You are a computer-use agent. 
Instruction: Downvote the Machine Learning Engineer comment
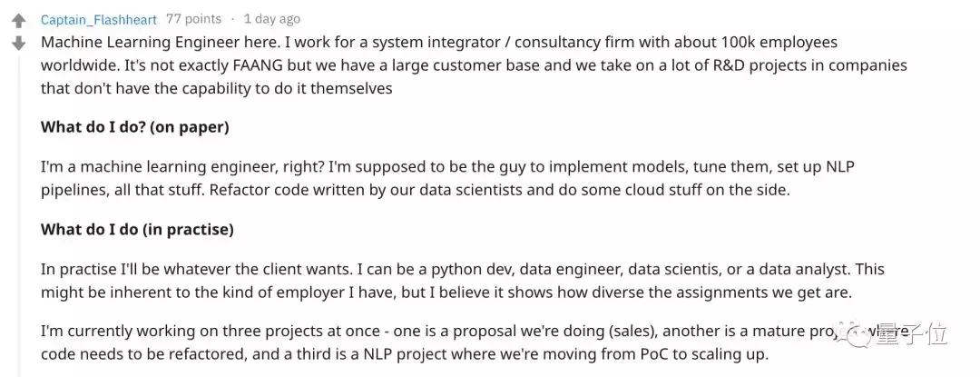[19, 43]
